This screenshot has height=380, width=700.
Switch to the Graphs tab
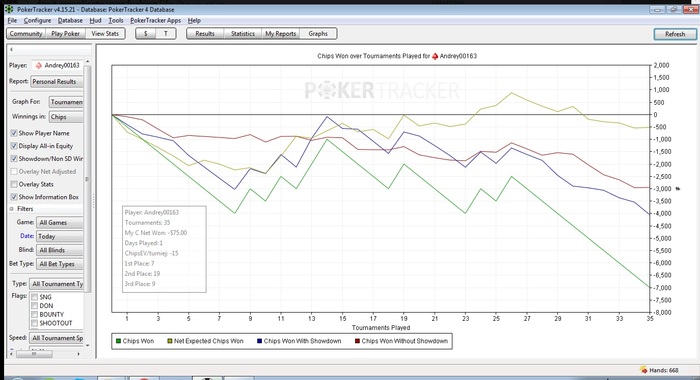click(x=318, y=33)
